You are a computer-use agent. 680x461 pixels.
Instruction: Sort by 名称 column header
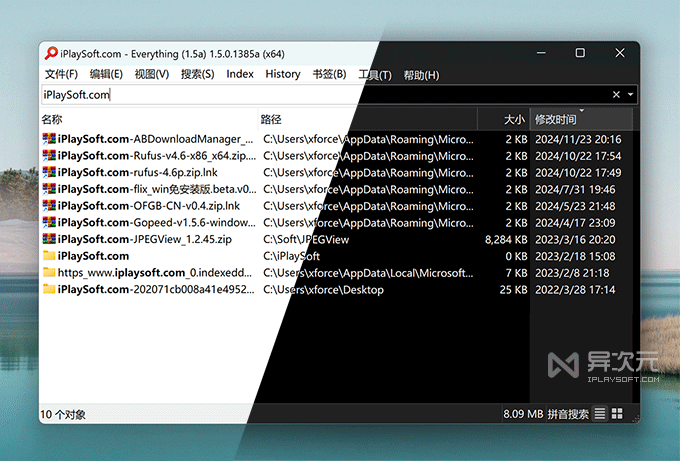click(52, 119)
